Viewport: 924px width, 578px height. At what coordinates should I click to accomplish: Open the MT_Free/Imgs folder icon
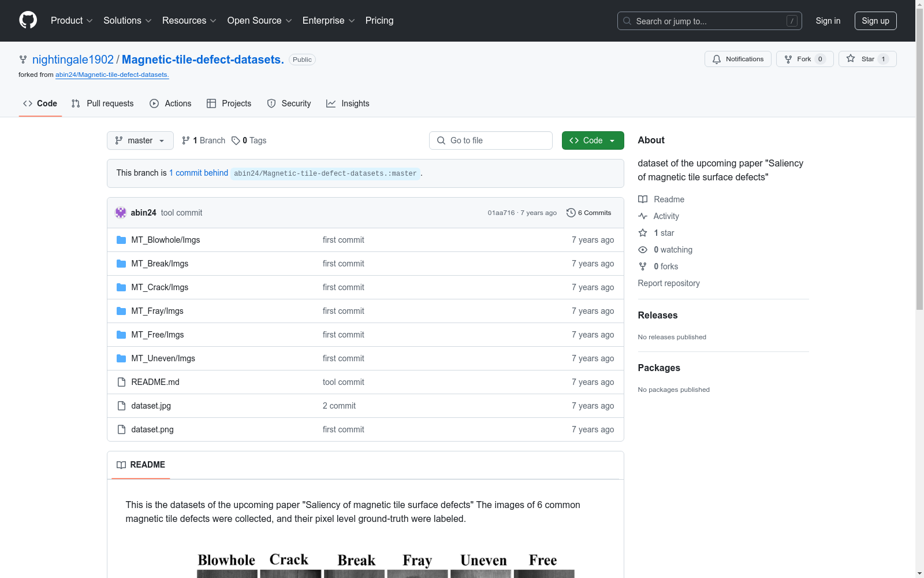(x=121, y=335)
